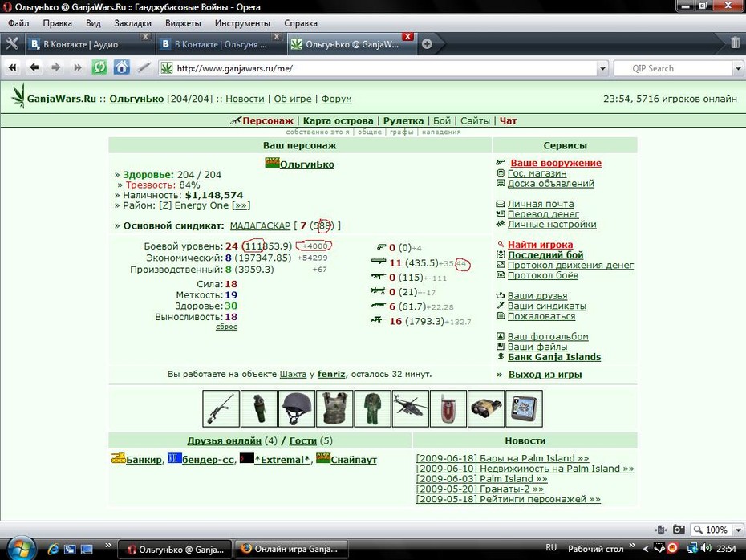Click the grenade equipment slot
Screen dimensions: 746x560
click(x=259, y=408)
